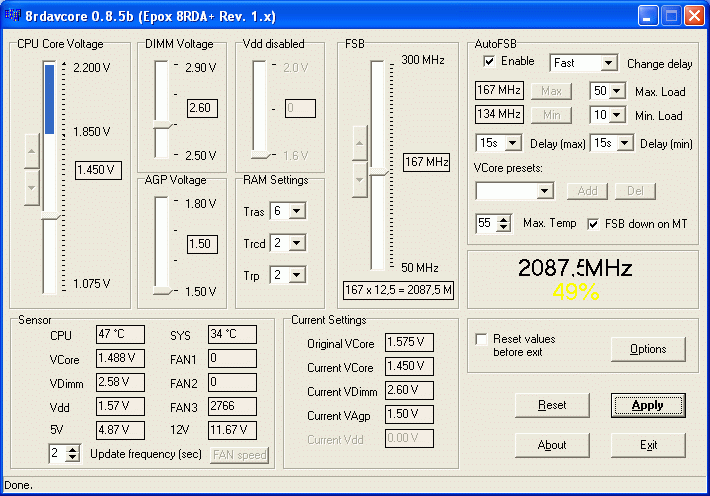This screenshot has height=496, width=710.
Task: Click AutoFSB max 167 MHz field
Action: [499, 90]
